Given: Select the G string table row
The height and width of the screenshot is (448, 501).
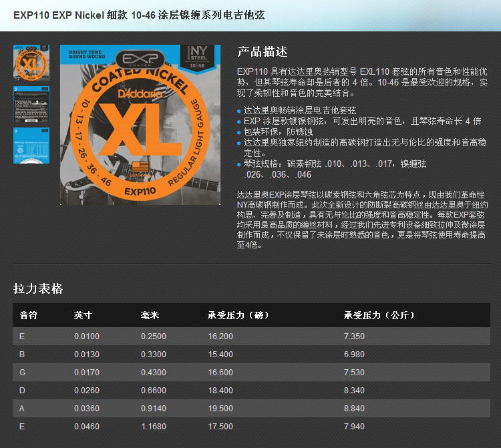Looking at the screenshot, I should [251, 373].
